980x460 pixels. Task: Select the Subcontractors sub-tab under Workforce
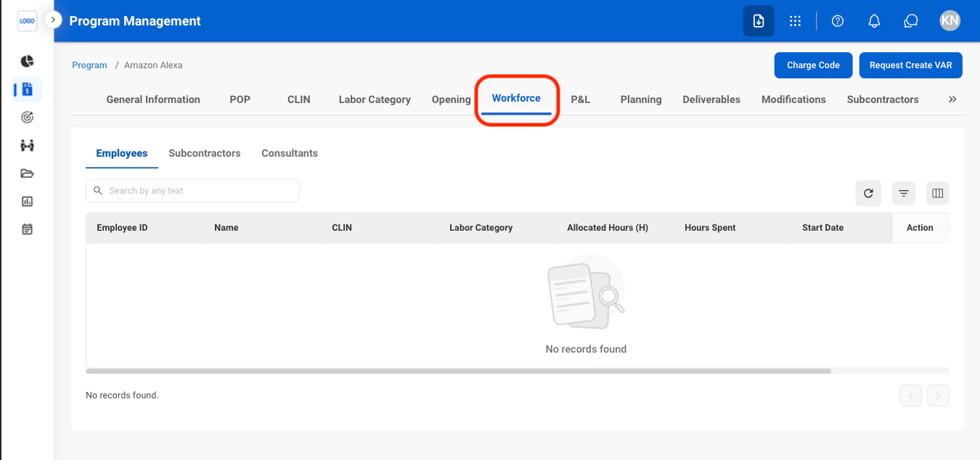click(x=205, y=153)
